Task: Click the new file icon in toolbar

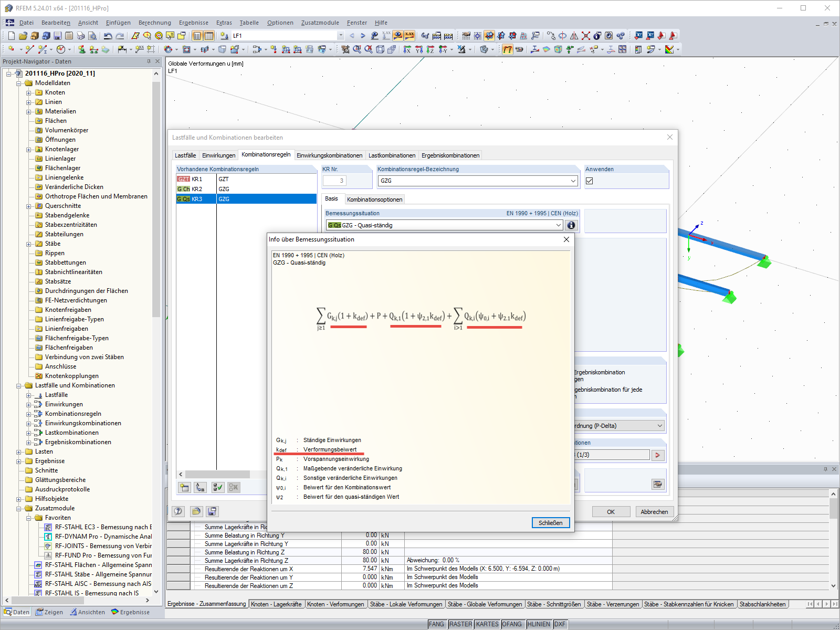Action: (x=11, y=36)
